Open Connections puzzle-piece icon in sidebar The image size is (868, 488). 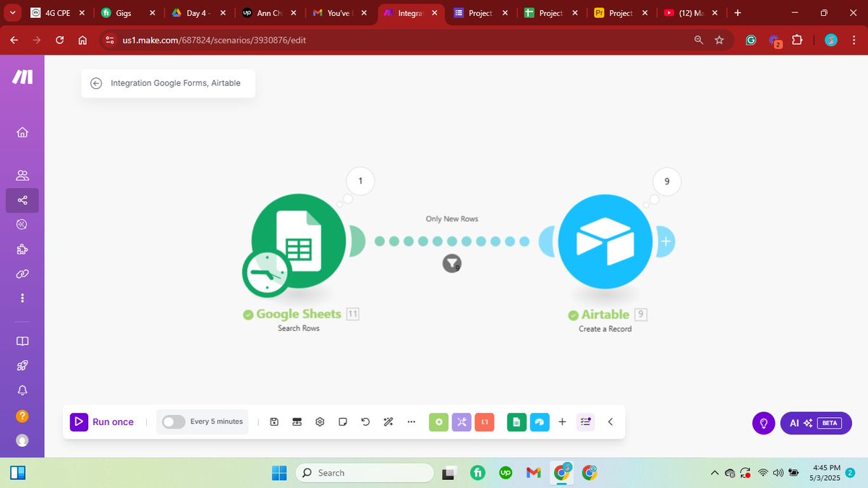coord(22,249)
